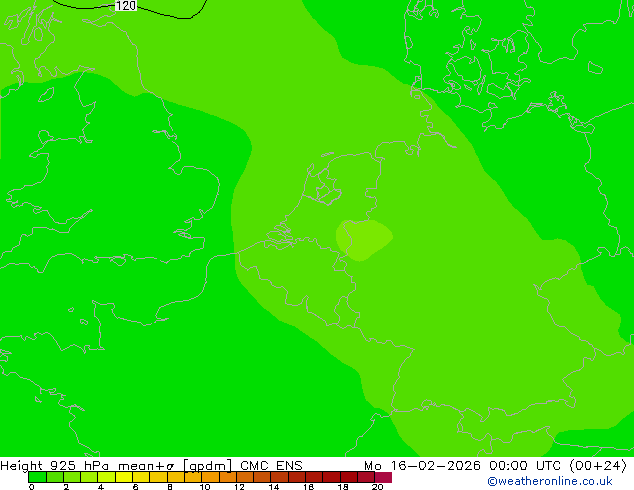The width and height of the screenshot is (634, 490).
Task: Pick the bright green legend swatch at 0
Action: [x=37, y=477]
